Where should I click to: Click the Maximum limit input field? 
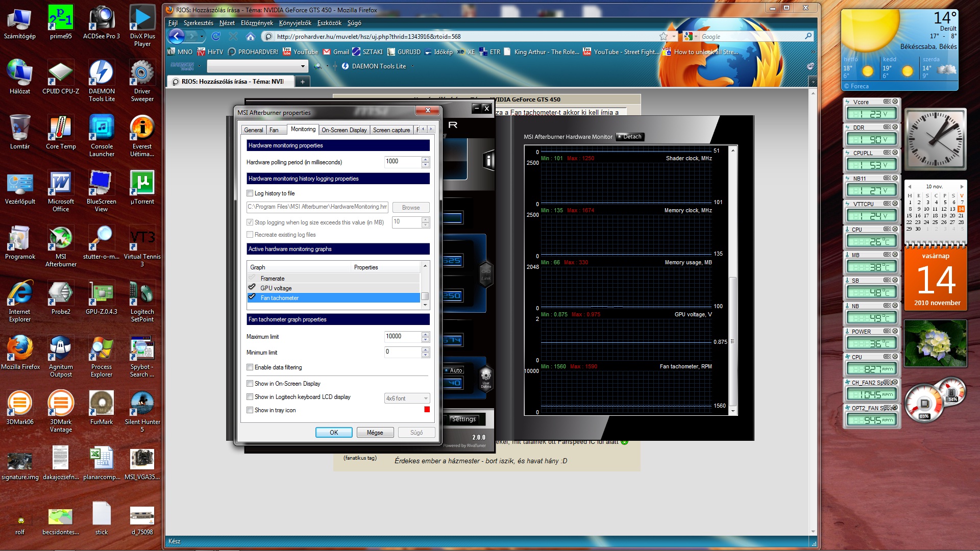(x=403, y=336)
